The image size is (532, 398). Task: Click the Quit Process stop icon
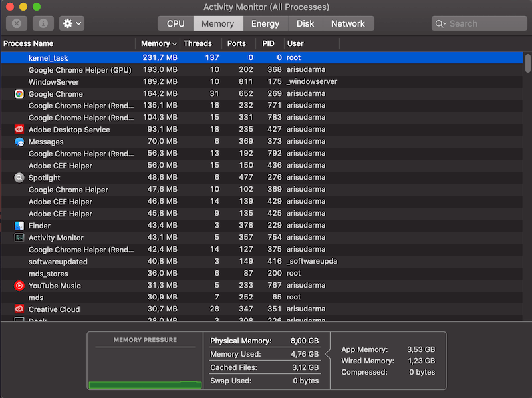[x=17, y=23]
